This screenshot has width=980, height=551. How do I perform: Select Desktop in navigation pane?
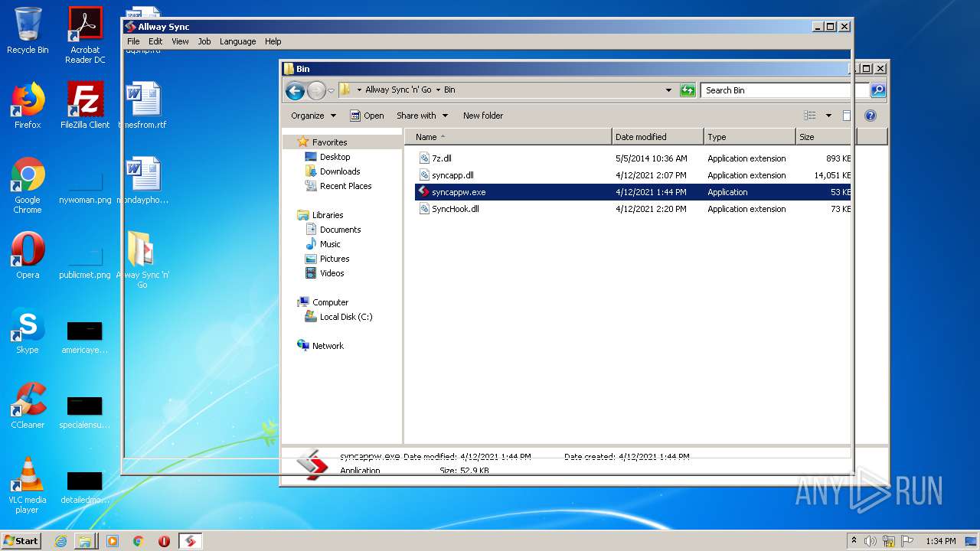click(x=328, y=157)
